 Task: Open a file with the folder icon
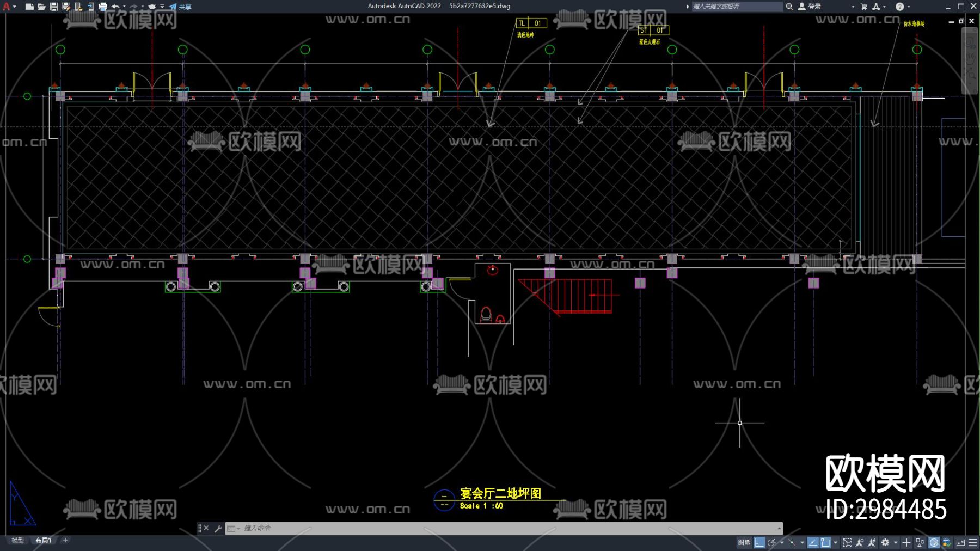coord(41,7)
